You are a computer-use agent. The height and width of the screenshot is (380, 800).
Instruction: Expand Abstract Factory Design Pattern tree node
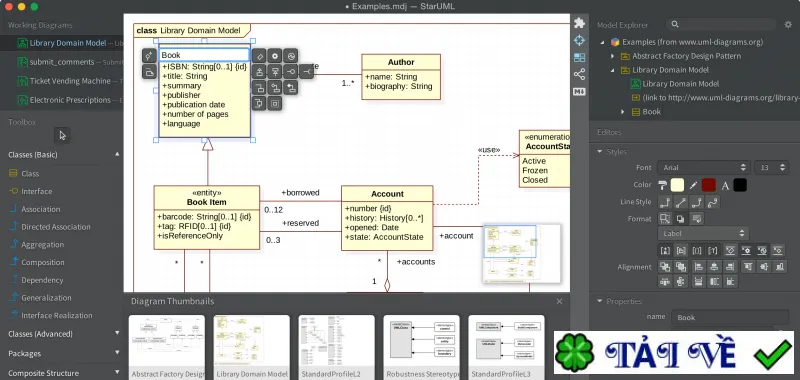(x=613, y=56)
